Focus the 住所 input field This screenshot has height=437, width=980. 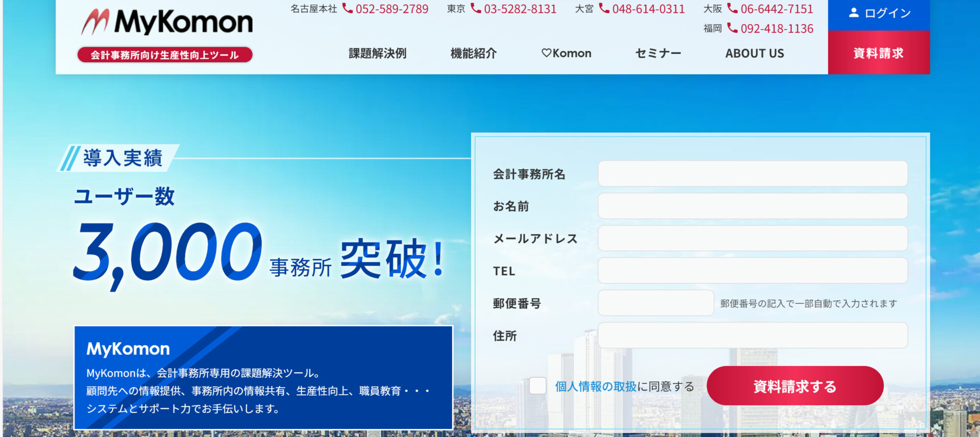(x=752, y=335)
